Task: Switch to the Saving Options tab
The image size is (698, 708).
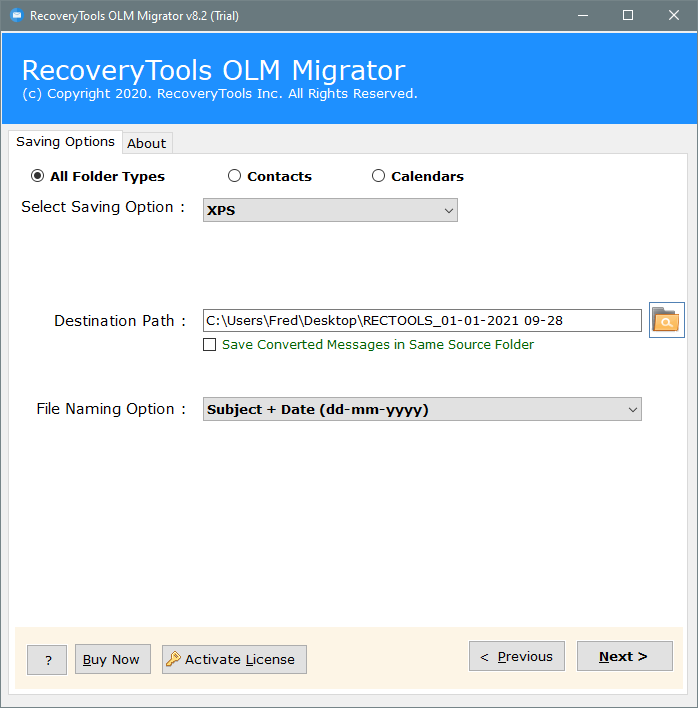Action: tap(65, 142)
